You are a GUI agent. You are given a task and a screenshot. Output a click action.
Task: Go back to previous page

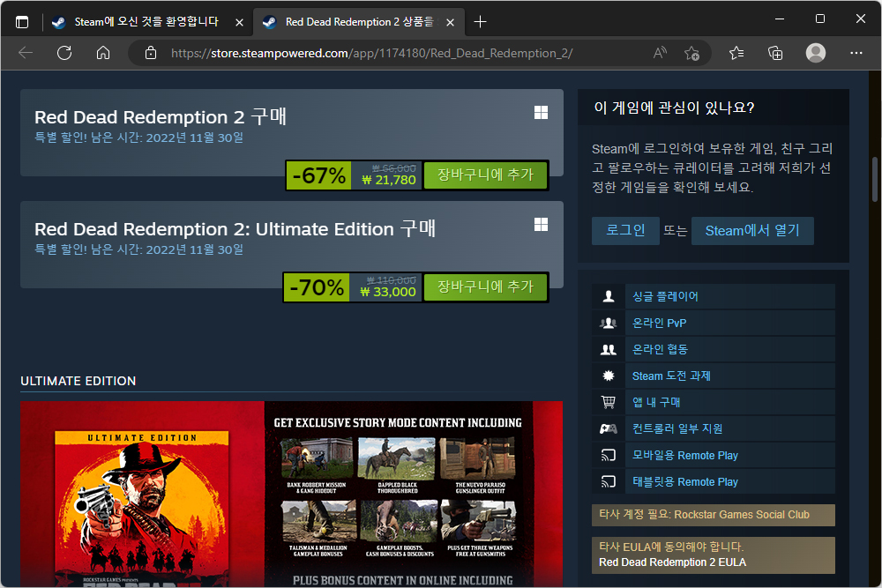point(26,53)
